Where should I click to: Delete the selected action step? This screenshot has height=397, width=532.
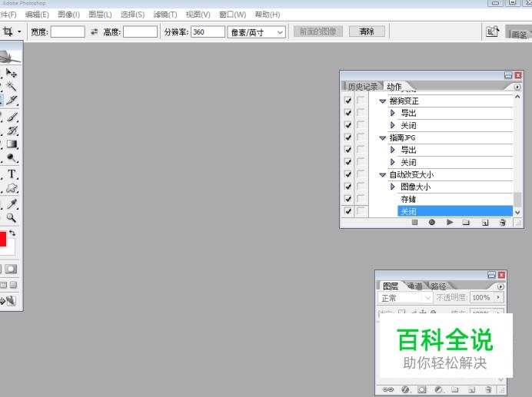point(503,223)
